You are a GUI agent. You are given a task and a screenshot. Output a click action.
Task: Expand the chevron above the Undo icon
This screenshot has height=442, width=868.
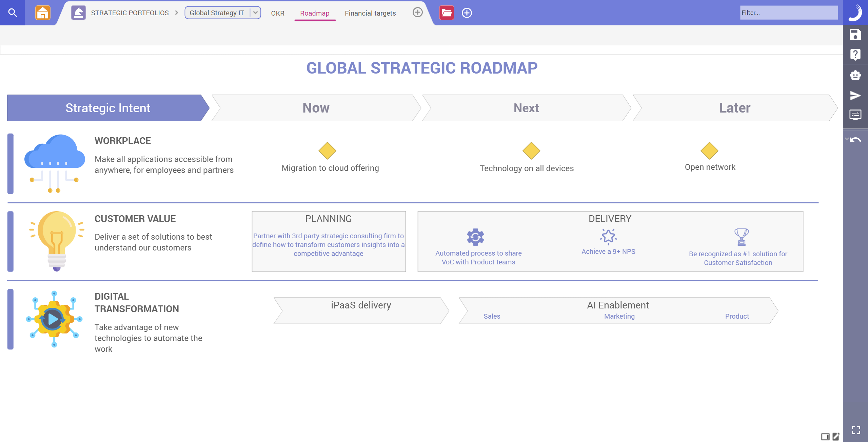click(847, 138)
